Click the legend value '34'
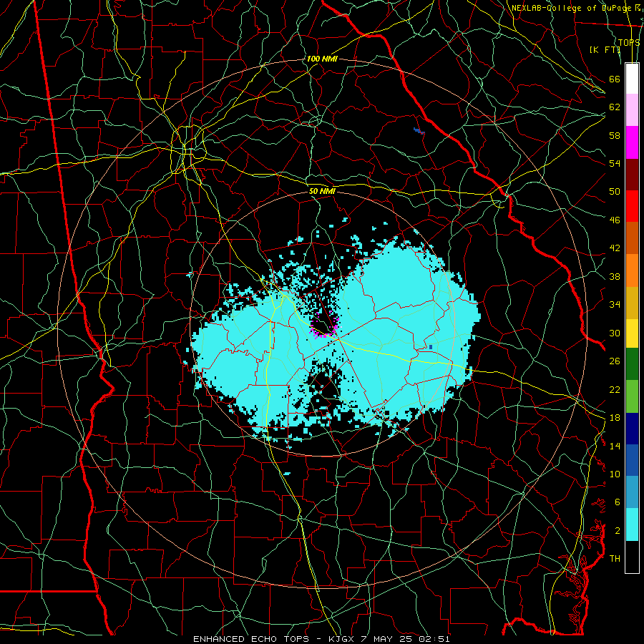The width and height of the screenshot is (644, 644). [x=615, y=304]
